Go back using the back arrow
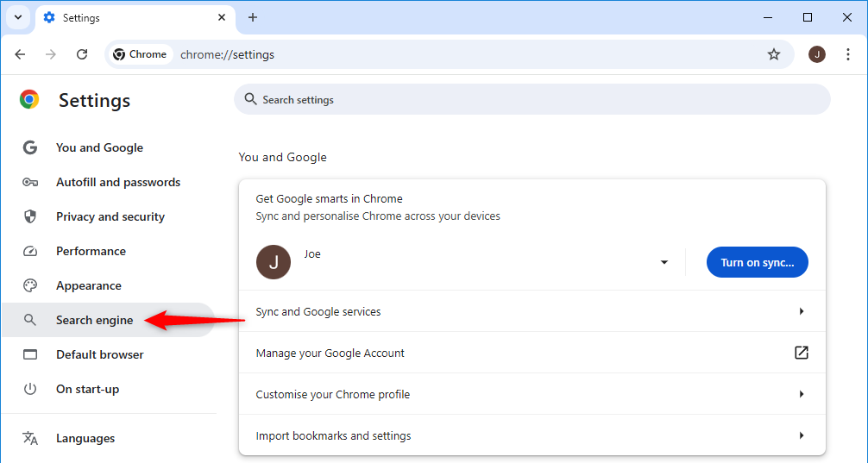The height and width of the screenshot is (463, 868). 20,54
